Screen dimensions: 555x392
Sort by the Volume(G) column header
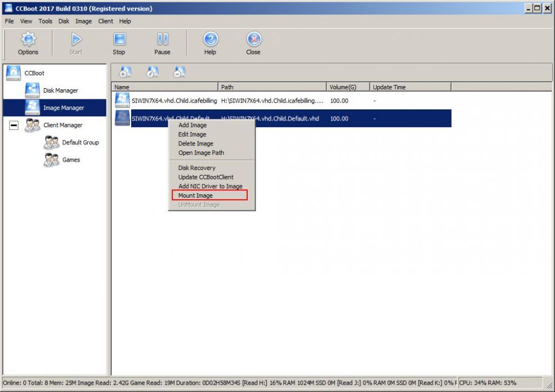(348, 87)
